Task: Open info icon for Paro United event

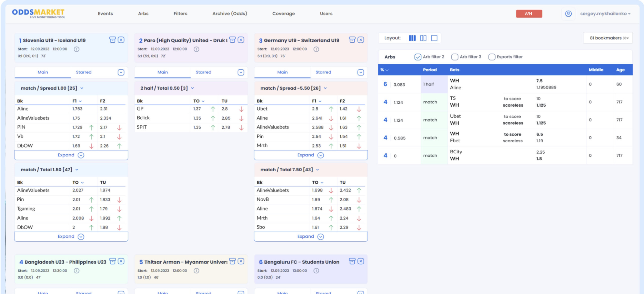Action: click(x=196, y=49)
